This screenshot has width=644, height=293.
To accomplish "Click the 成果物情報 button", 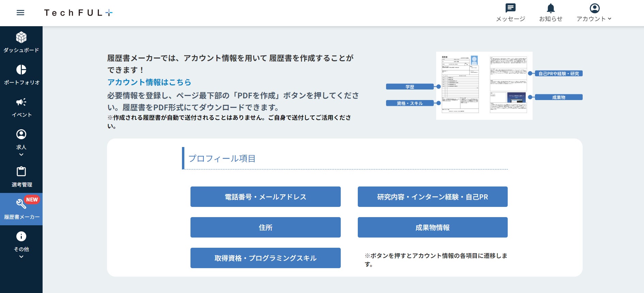I will (x=433, y=227).
